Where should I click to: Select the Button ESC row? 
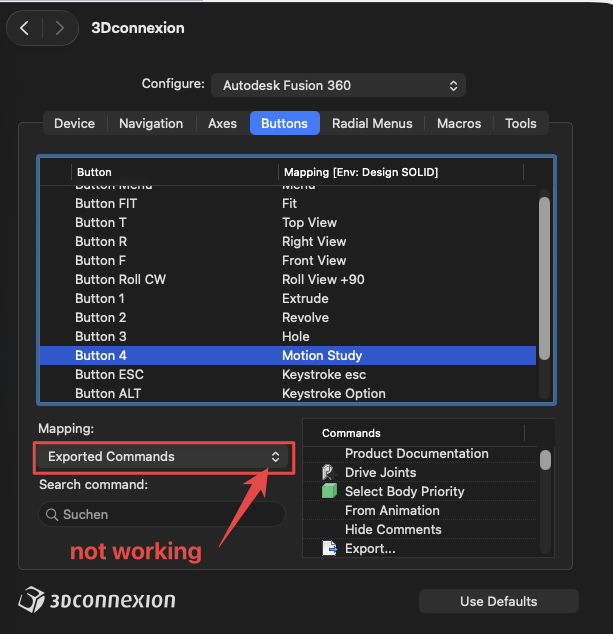tap(288, 374)
